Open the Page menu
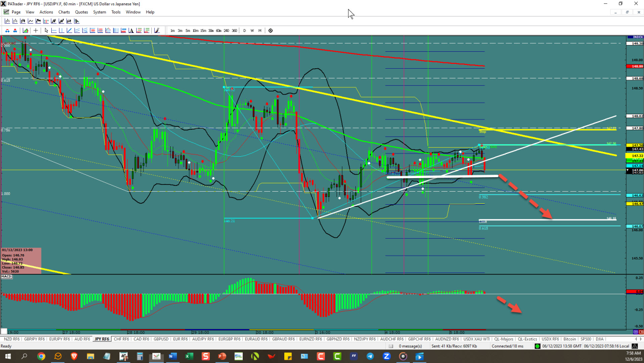The width and height of the screenshot is (644, 363). (x=16, y=12)
